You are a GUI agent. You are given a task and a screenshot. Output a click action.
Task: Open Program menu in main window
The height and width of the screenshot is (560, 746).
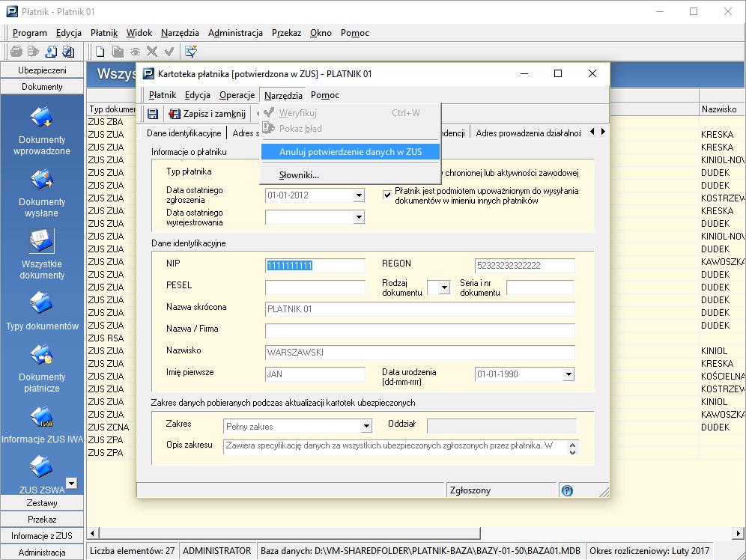point(29,33)
